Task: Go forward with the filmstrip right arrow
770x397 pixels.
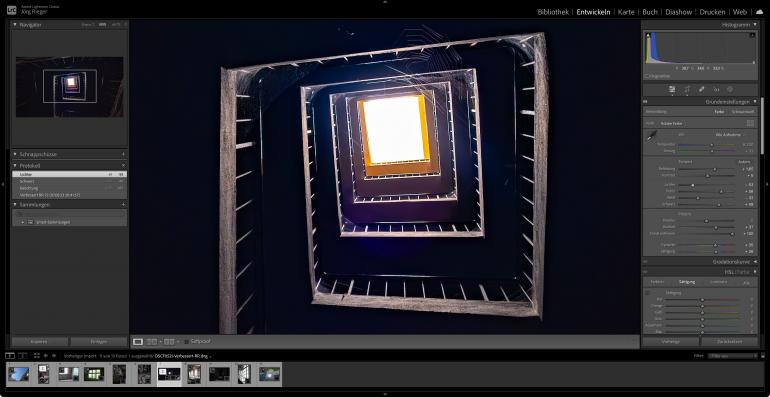Action: (54, 355)
